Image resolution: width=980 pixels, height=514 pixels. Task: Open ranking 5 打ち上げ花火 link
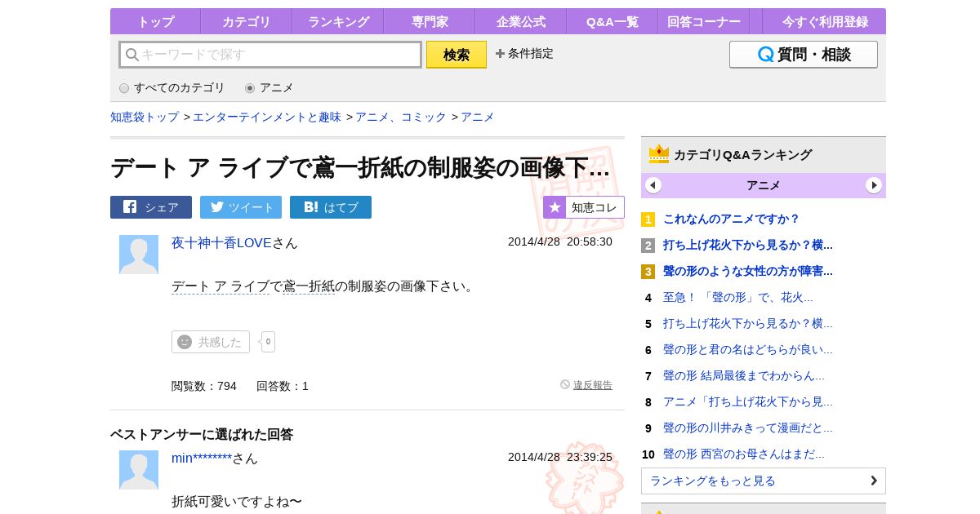click(748, 323)
